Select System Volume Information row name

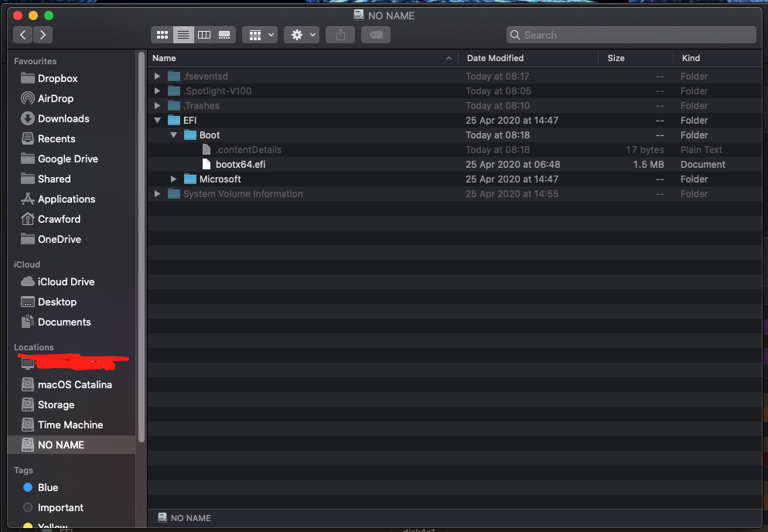(243, 193)
